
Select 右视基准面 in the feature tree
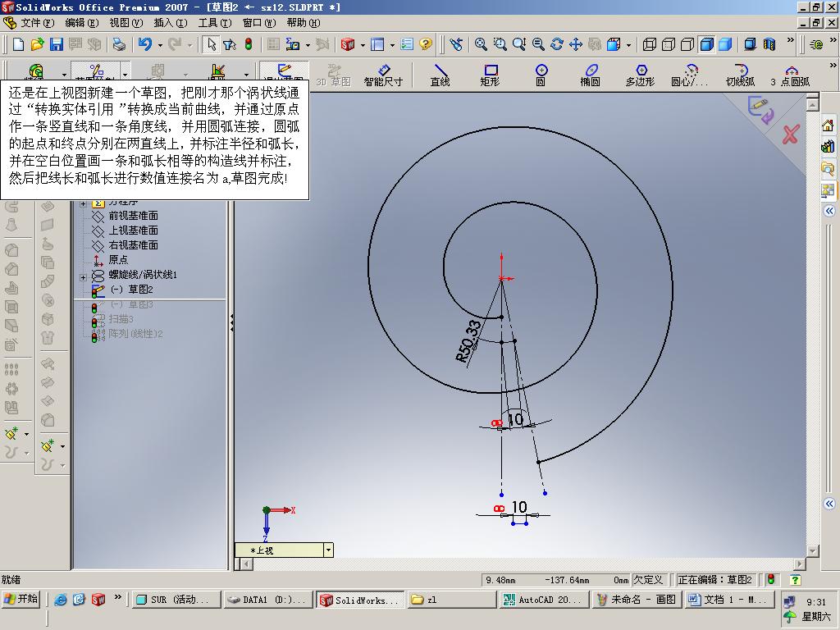134,244
